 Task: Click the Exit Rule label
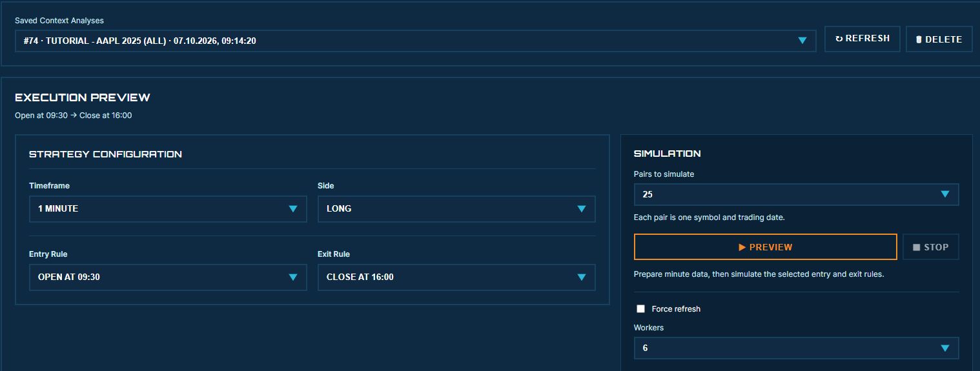[334, 254]
